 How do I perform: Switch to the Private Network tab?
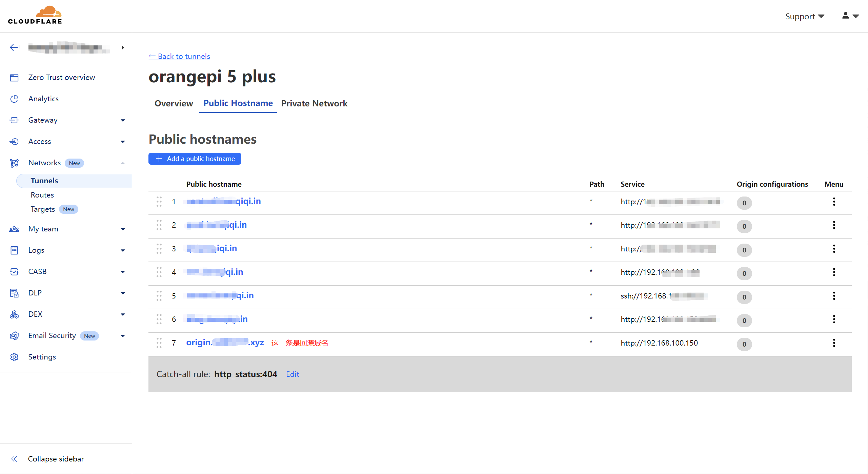point(314,103)
